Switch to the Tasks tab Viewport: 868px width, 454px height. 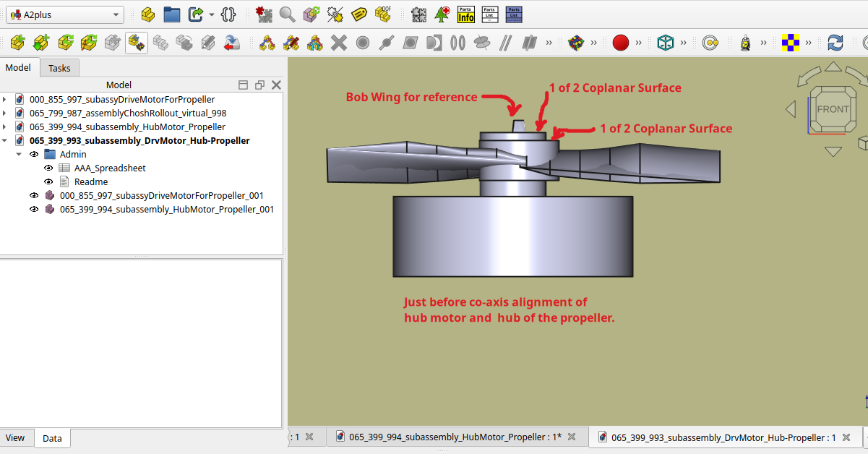pyautogui.click(x=59, y=68)
